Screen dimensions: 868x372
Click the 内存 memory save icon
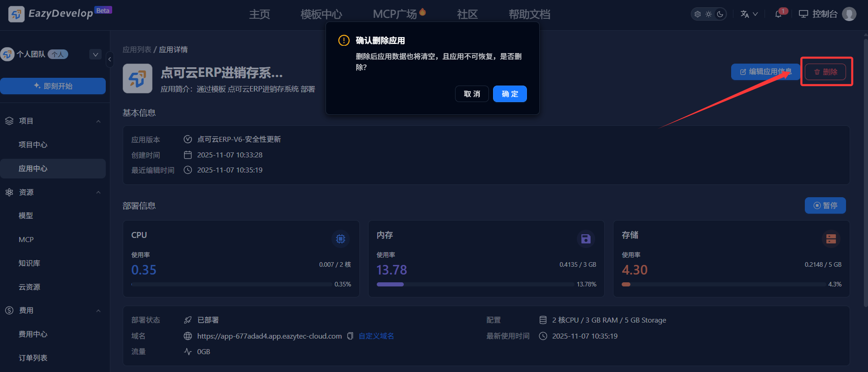(586, 239)
